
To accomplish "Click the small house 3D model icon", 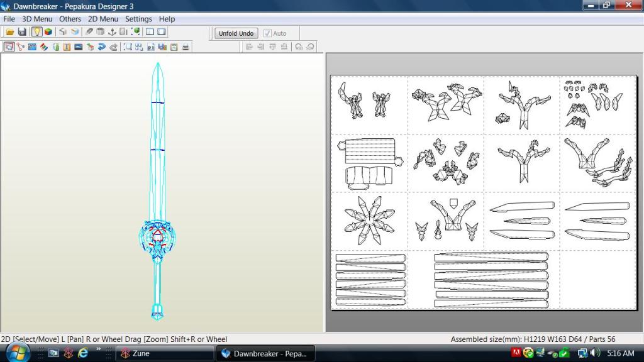I will coord(90,47).
